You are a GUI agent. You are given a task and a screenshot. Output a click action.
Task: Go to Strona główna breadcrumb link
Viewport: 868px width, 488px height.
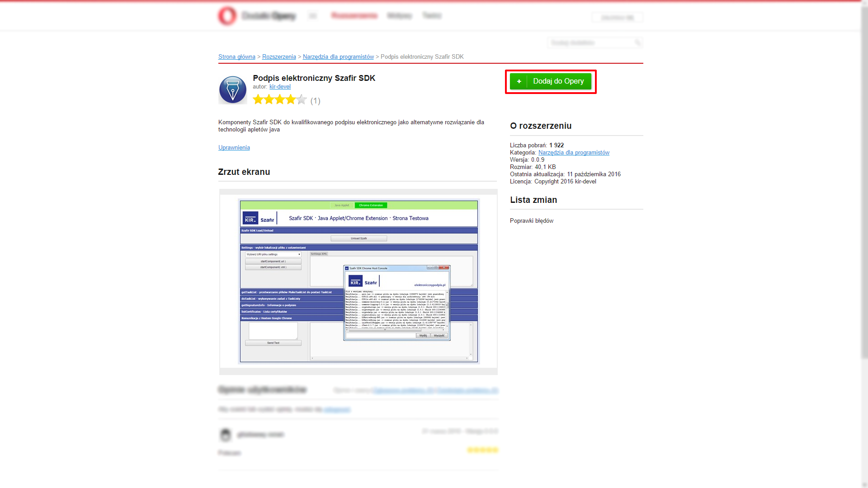[236, 57]
